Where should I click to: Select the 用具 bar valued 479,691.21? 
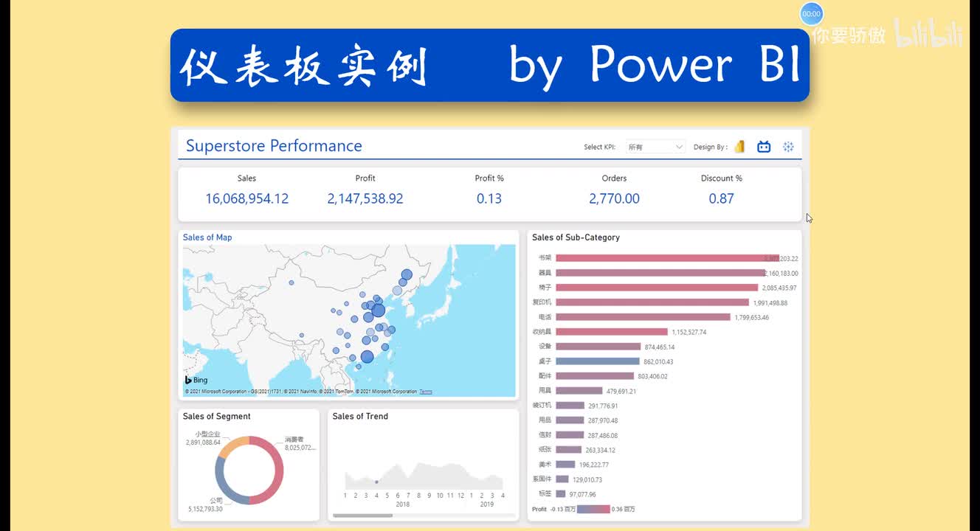click(x=579, y=391)
